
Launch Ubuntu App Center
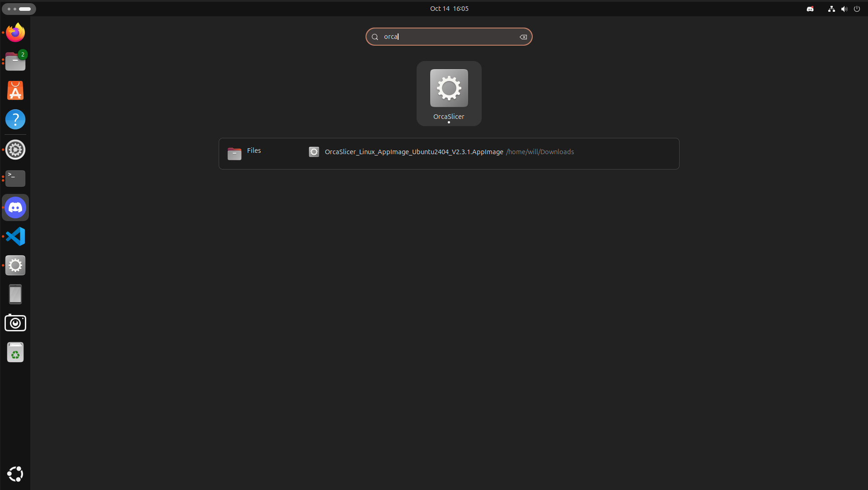coord(15,91)
